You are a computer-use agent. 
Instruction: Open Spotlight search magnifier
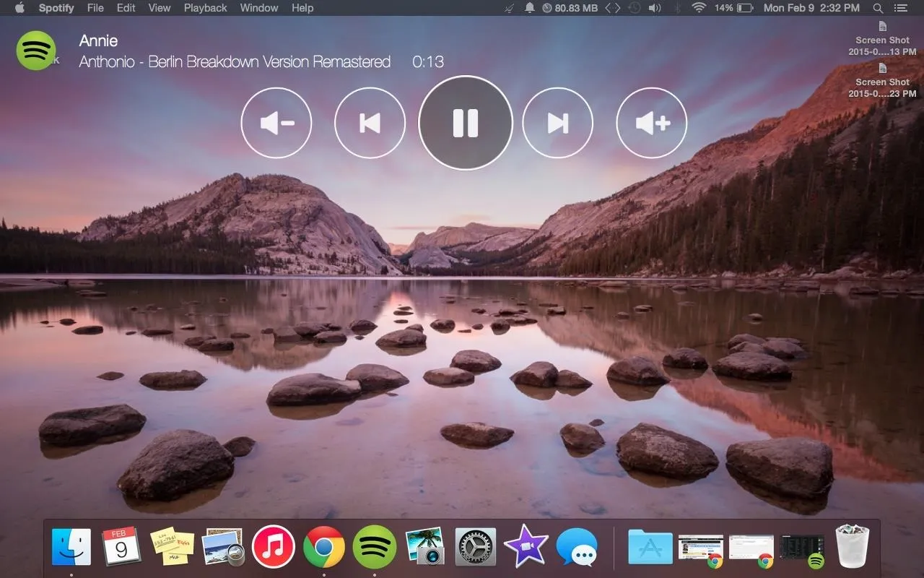point(879,8)
